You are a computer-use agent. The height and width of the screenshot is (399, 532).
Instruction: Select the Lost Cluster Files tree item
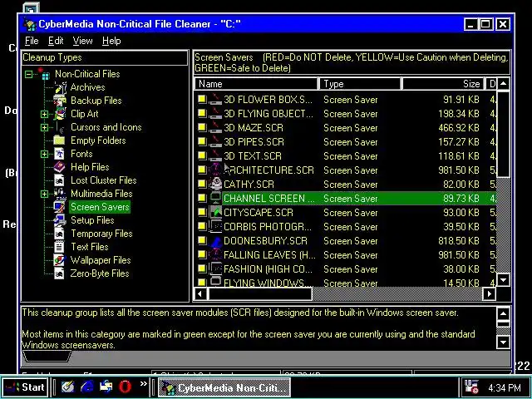pyautogui.click(x=103, y=180)
